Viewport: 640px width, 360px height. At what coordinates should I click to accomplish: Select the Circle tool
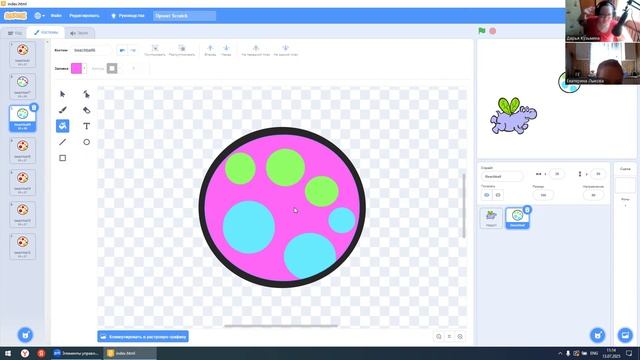point(87,142)
